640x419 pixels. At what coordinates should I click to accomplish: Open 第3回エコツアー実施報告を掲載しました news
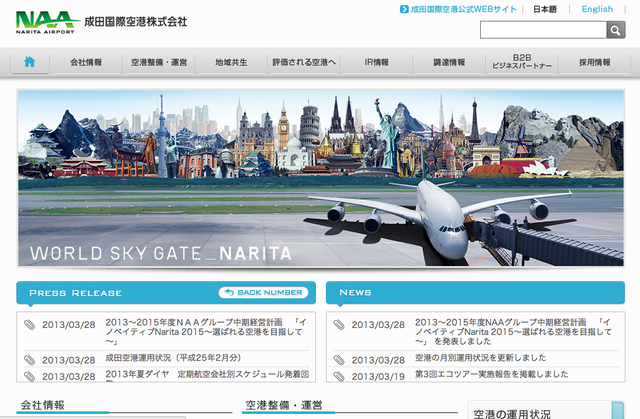click(x=491, y=374)
